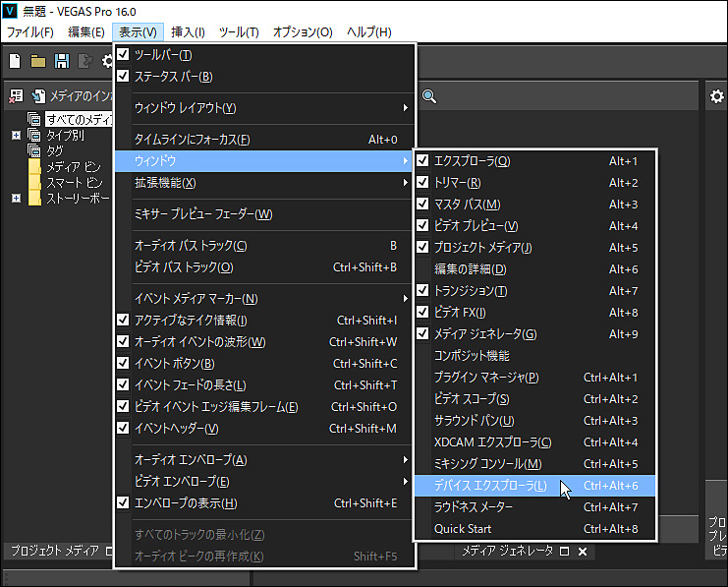The width and height of the screenshot is (728, 587).
Task: Click ビデオ バス トラック menu item
Action: pos(263,267)
